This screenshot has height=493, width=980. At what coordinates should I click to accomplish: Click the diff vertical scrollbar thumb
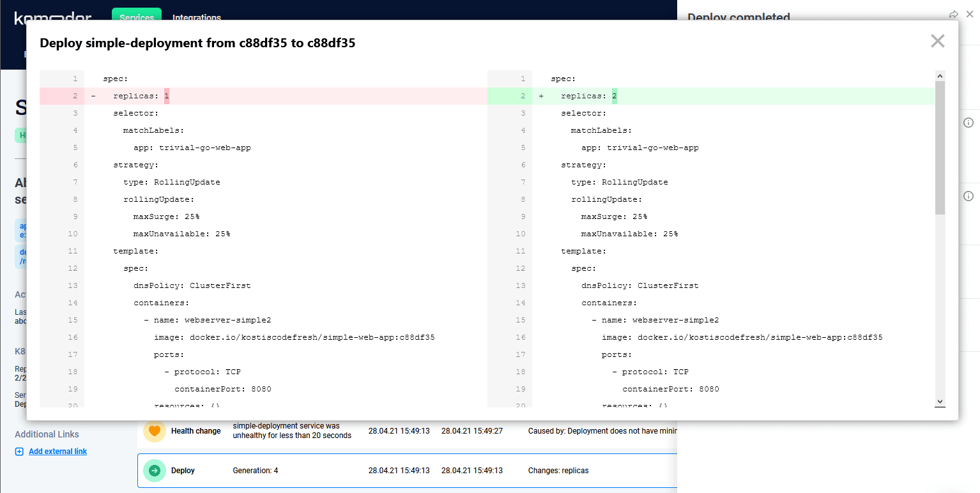tap(940, 147)
